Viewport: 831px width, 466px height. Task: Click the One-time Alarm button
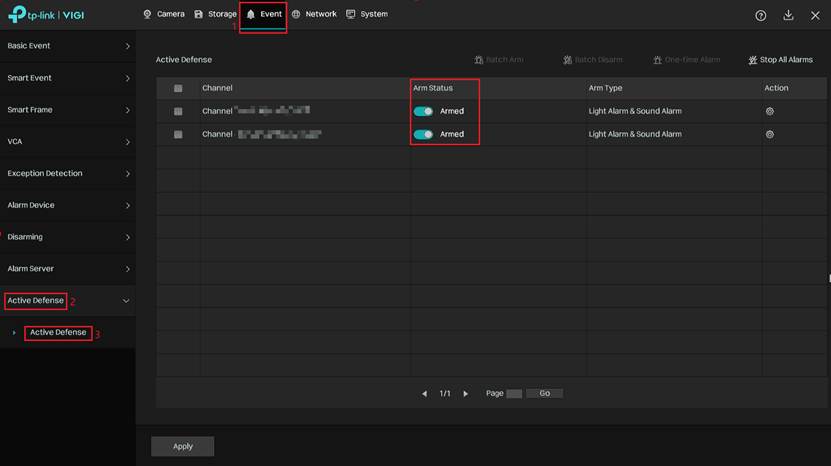click(x=686, y=60)
